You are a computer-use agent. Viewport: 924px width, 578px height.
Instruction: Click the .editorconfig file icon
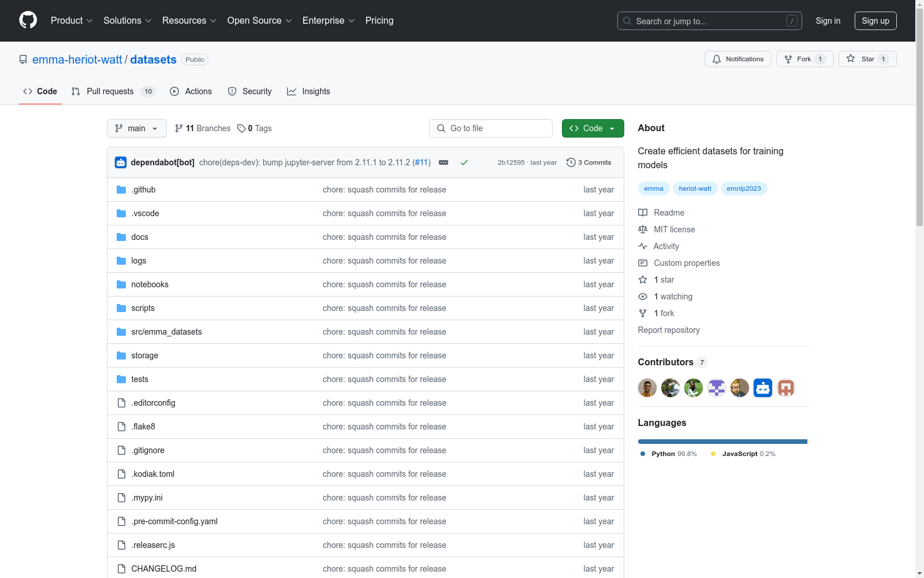point(121,403)
